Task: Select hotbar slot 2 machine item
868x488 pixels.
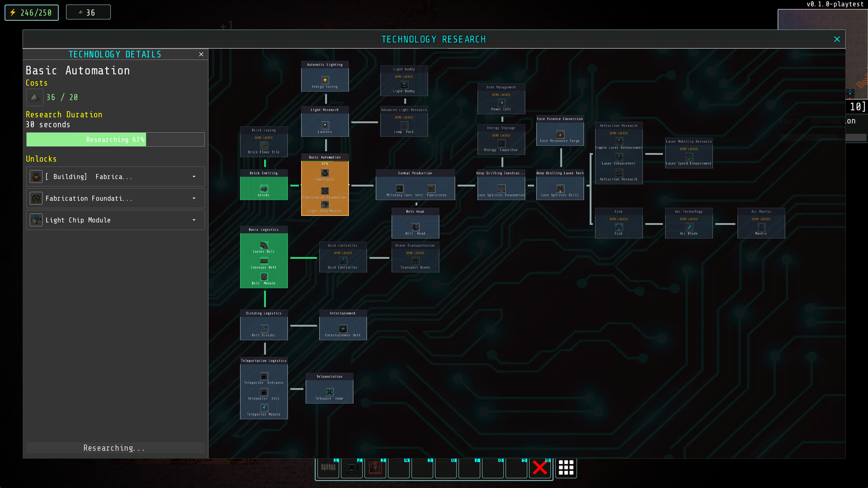Action: click(x=352, y=468)
